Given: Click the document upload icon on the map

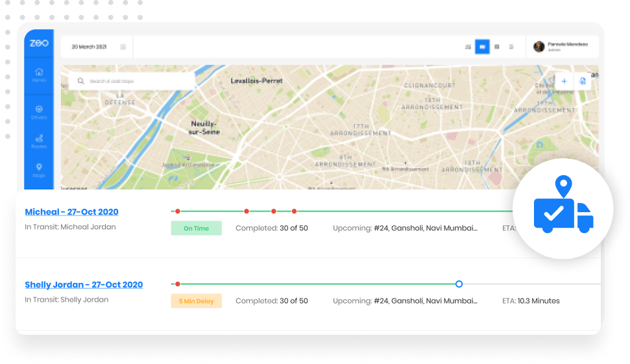Looking at the screenshot, I should point(582,81).
